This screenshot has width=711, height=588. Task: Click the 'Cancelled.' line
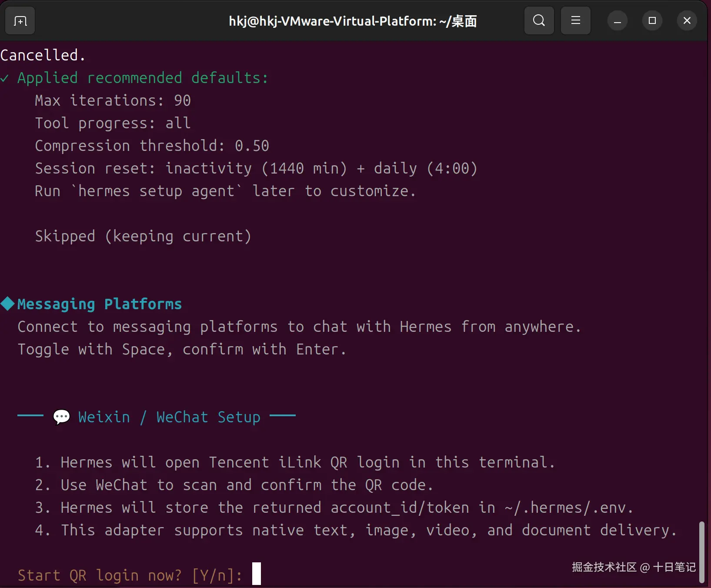pos(43,55)
